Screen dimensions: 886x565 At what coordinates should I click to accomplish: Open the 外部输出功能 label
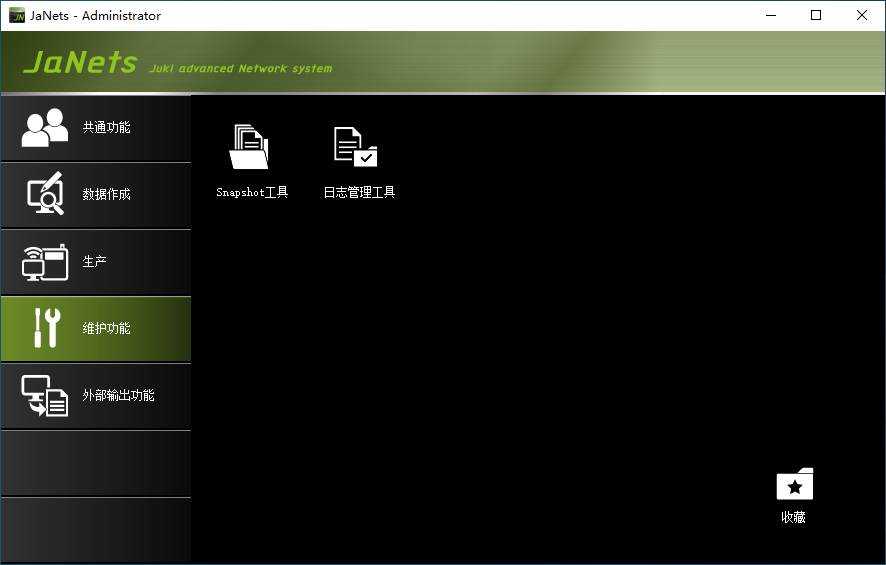[x=118, y=396]
